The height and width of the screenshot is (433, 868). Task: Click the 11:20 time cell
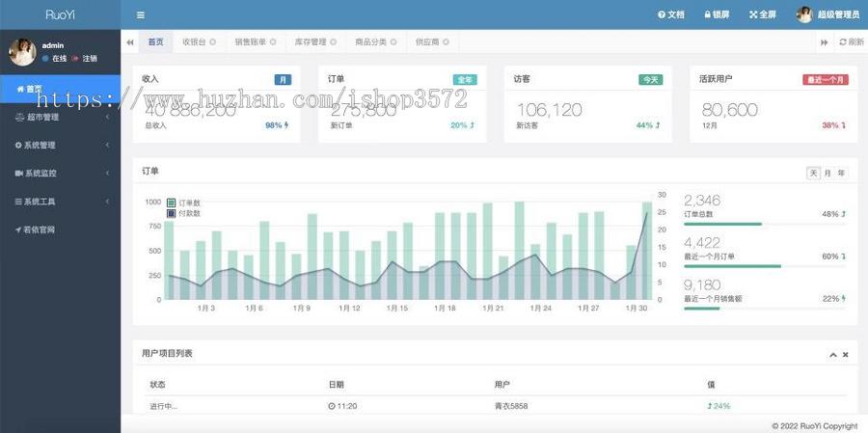coord(342,406)
